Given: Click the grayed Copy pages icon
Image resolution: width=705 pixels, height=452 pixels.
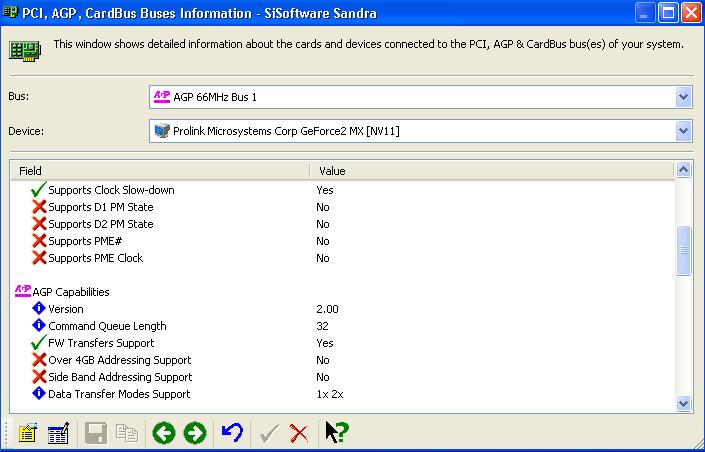Looking at the screenshot, I should point(127,433).
